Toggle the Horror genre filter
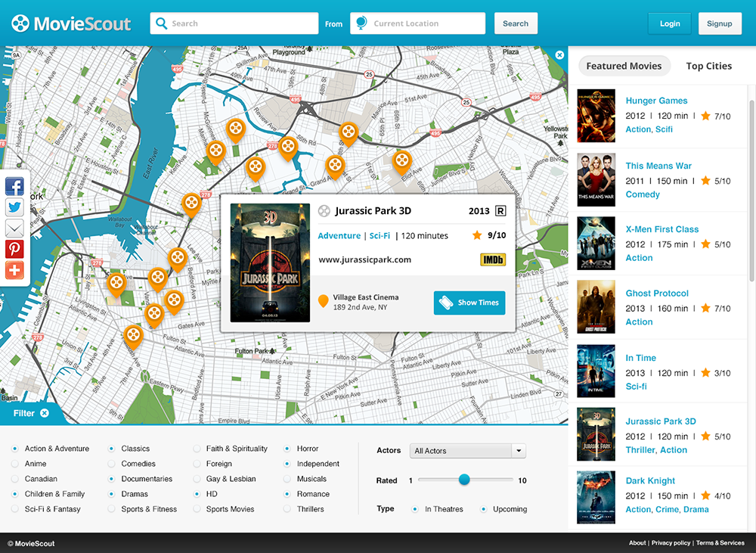This screenshot has height=553, width=756. point(287,449)
